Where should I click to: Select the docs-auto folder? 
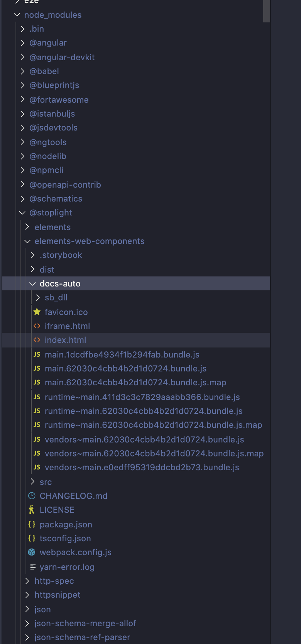click(60, 283)
